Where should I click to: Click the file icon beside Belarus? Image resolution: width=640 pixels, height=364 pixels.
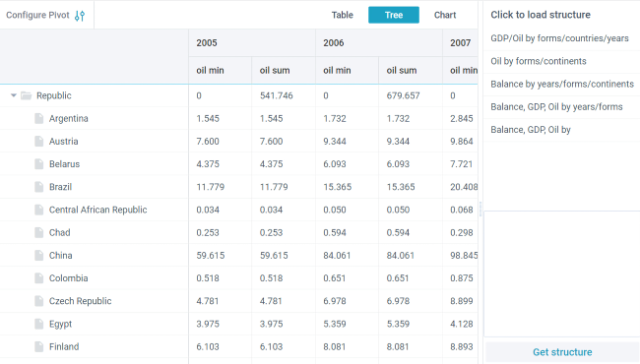coord(38,164)
